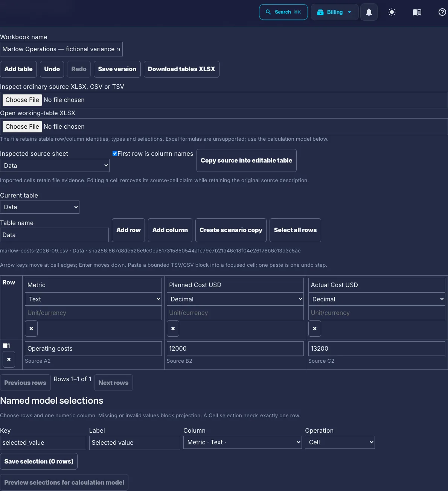Edit Unit/currency for Planned Cost USD
Image resolution: width=448 pixels, height=491 pixels.
tap(235, 313)
